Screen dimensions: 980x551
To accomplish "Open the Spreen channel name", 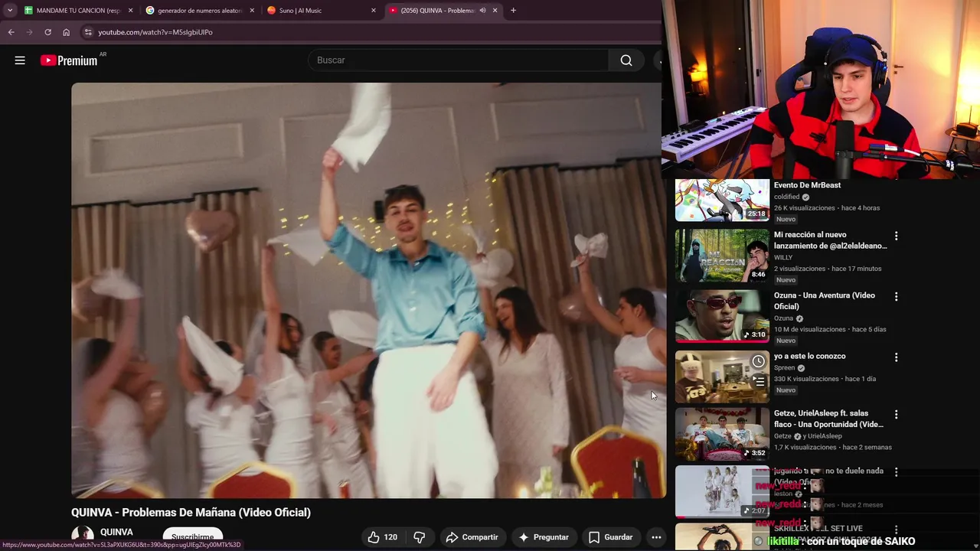I will tap(784, 367).
